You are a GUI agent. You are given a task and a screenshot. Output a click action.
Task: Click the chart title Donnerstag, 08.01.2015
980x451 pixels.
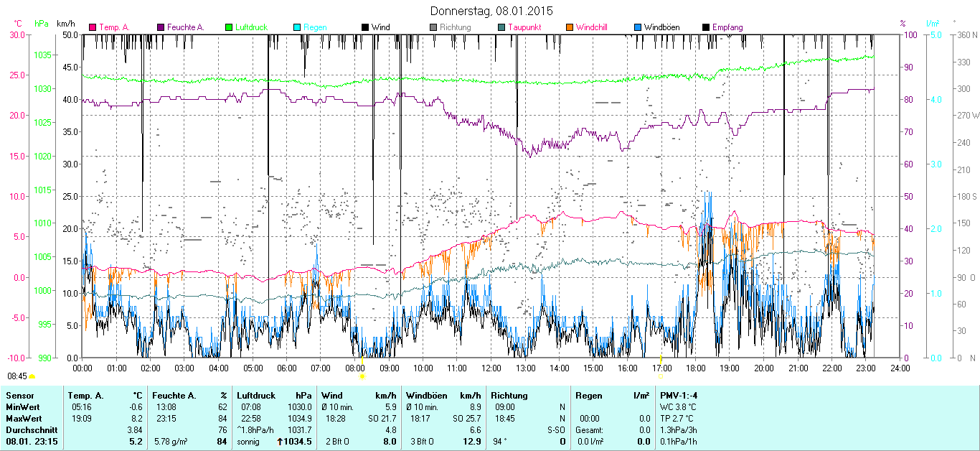[491, 11]
